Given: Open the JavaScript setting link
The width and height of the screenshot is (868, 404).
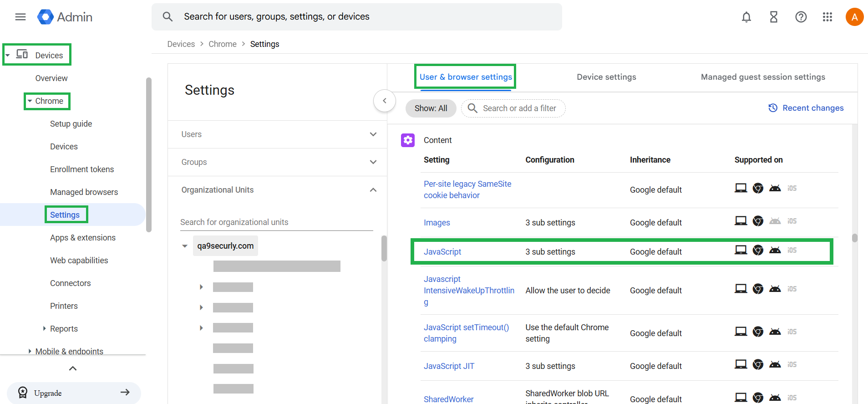Looking at the screenshot, I should tap(442, 252).
